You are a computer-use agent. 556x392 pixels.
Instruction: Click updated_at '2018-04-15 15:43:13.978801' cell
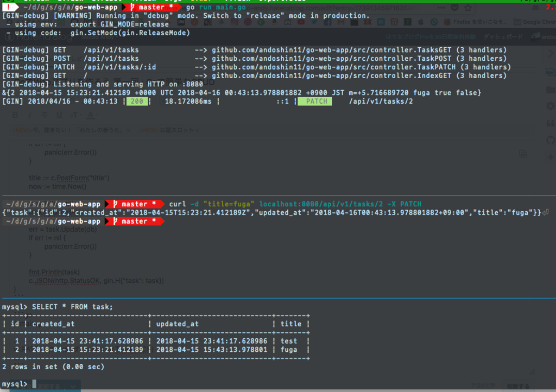pyautogui.click(x=212, y=350)
